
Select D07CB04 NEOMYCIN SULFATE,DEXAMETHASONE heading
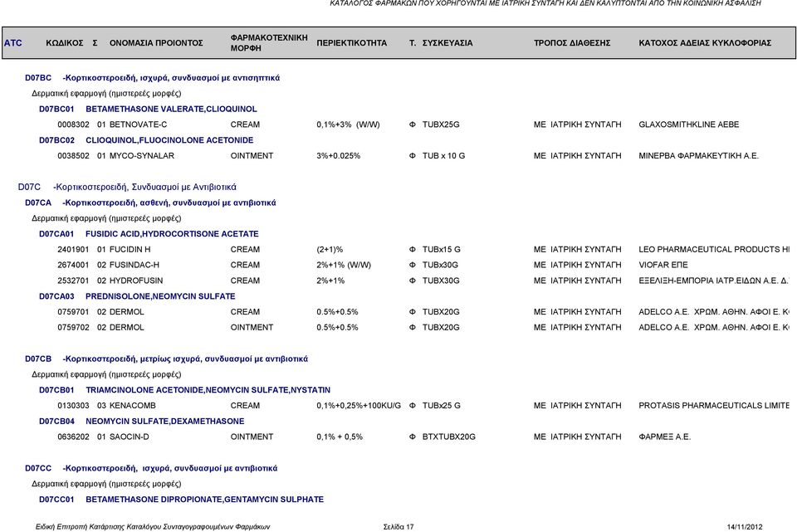point(142,422)
